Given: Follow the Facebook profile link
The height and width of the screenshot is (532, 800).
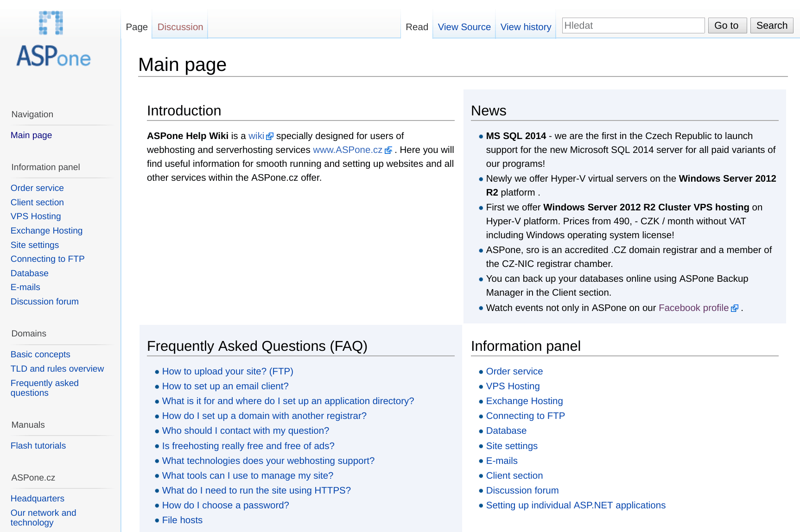Looking at the screenshot, I should click(693, 308).
